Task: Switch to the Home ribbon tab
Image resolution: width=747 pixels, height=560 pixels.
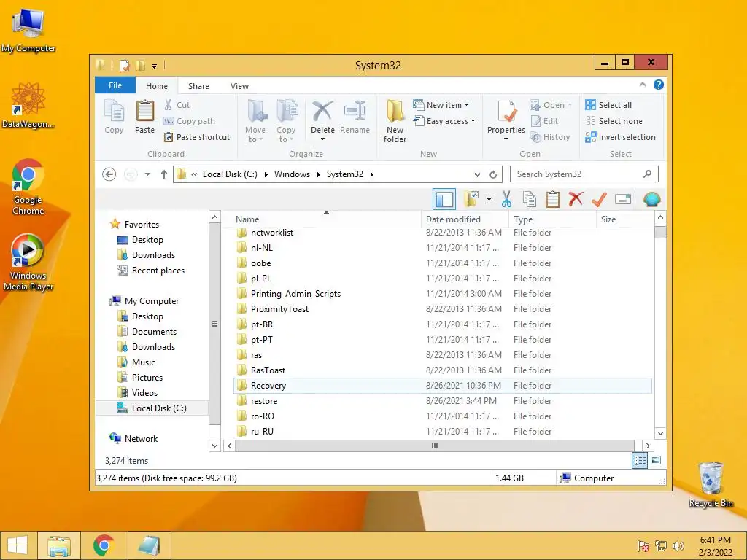Action: 157,86
